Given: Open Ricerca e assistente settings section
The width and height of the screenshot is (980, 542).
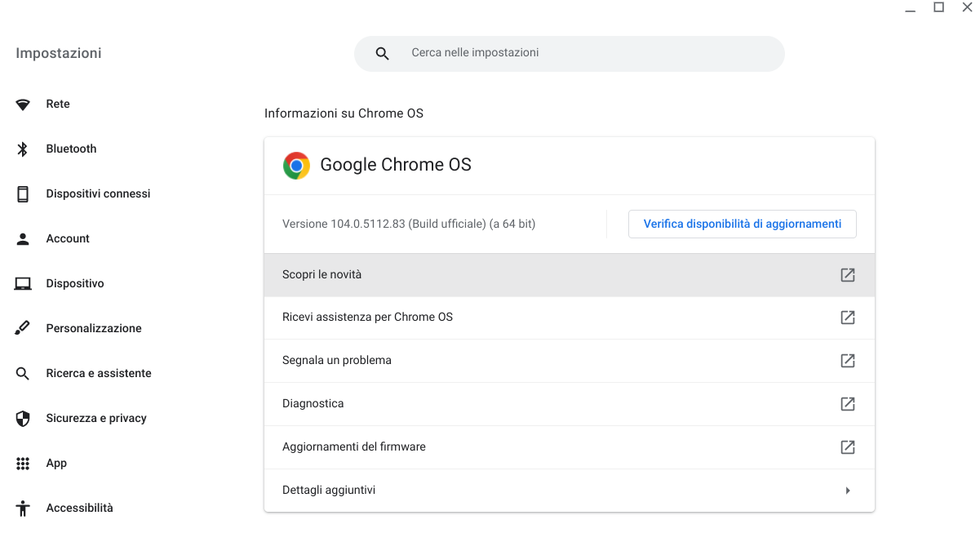Looking at the screenshot, I should (x=98, y=374).
